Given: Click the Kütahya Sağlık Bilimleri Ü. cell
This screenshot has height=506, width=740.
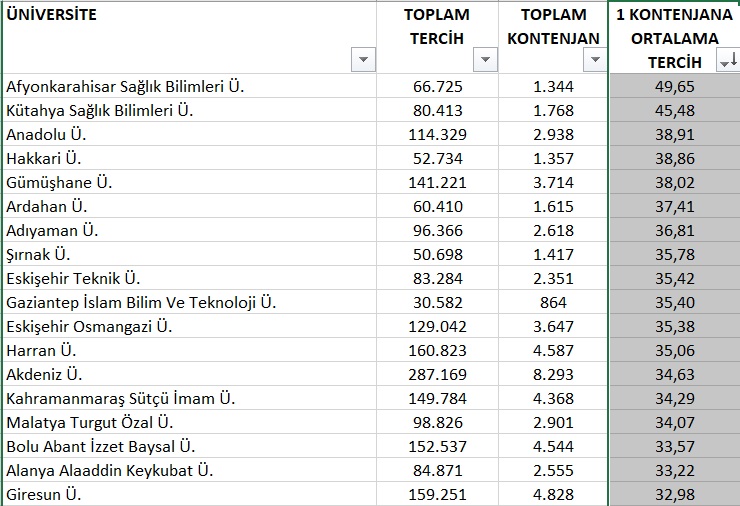Looking at the screenshot, I should point(190,110).
